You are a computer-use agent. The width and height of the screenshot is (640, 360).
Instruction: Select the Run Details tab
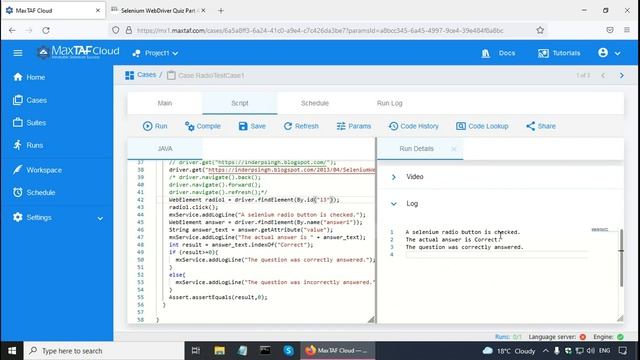coord(416,149)
